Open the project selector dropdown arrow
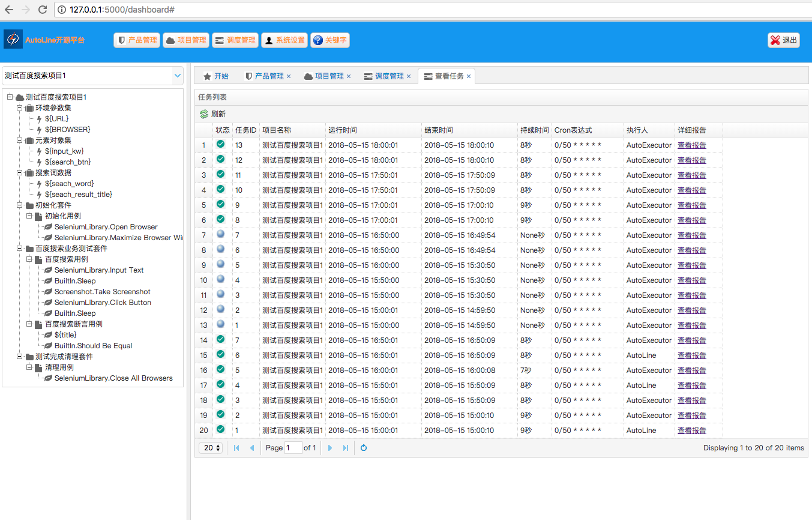The height and width of the screenshot is (520, 812). (177, 76)
